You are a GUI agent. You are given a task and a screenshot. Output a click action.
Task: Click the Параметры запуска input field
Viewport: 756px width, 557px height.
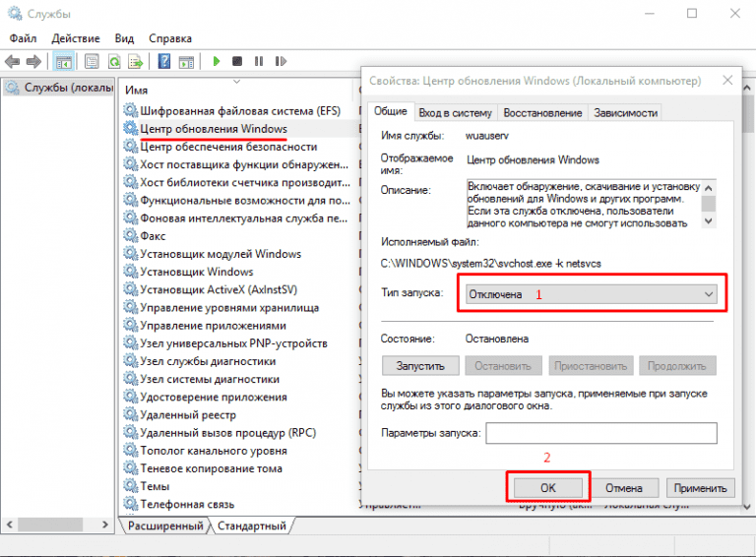click(601, 433)
